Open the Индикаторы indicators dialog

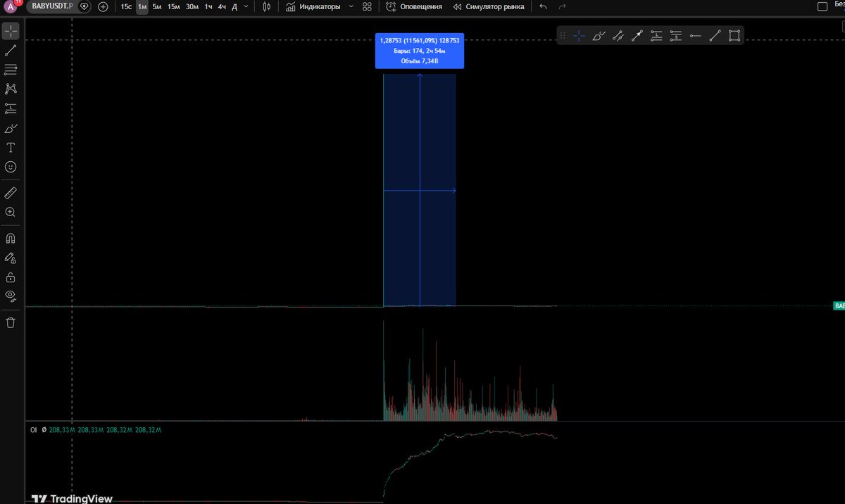coord(313,6)
